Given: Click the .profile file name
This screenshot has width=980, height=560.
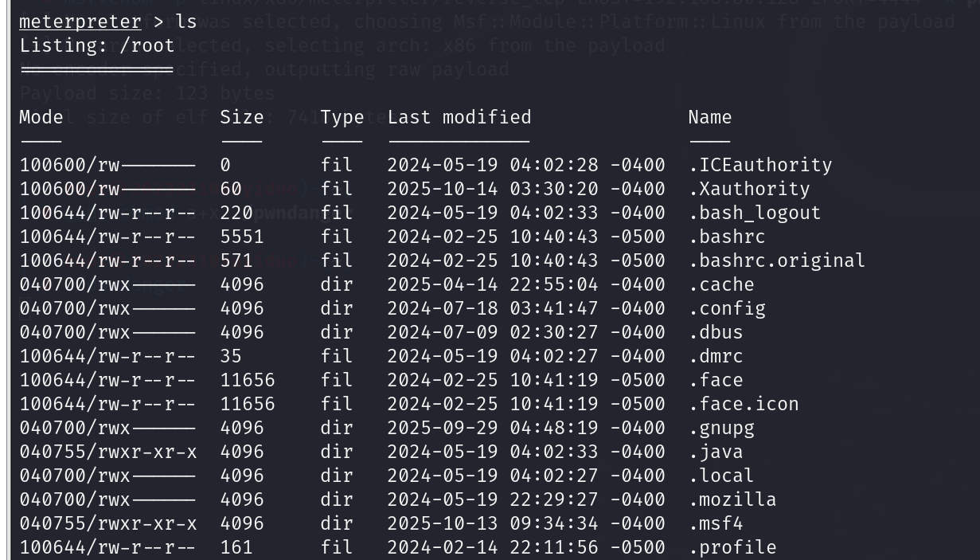Looking at the screenshot, I should click(x=732, y=547).
